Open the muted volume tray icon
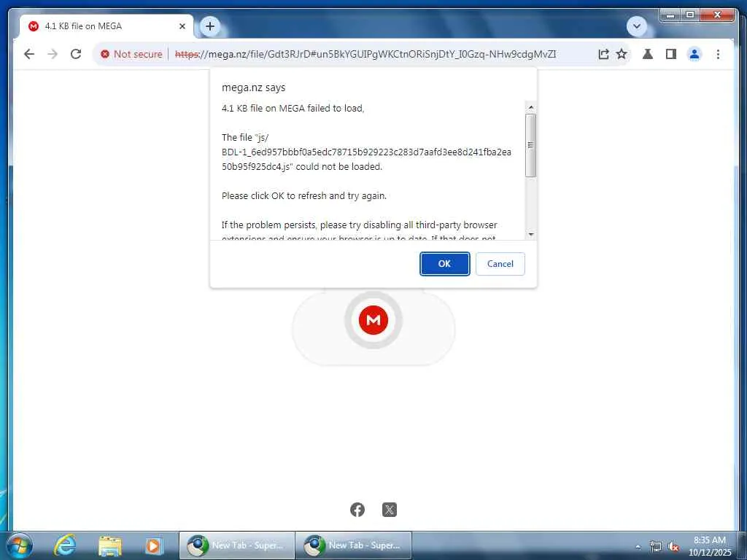 tap(673, 546)
